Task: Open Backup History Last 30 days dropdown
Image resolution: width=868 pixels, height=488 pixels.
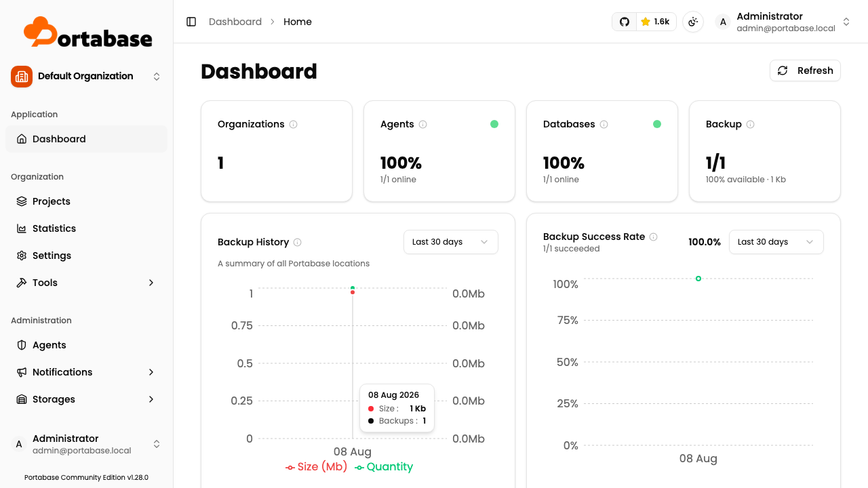Action: point(451,242)
